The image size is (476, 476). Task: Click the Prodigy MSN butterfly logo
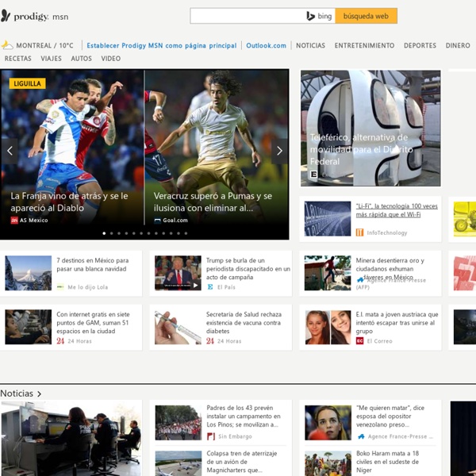(x=6, y=16)
